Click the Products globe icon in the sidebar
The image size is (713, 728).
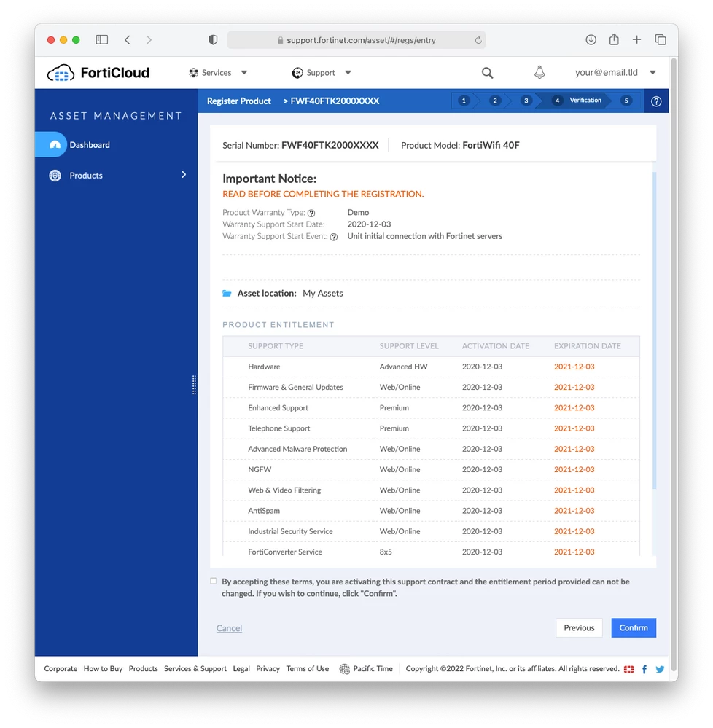55,176
